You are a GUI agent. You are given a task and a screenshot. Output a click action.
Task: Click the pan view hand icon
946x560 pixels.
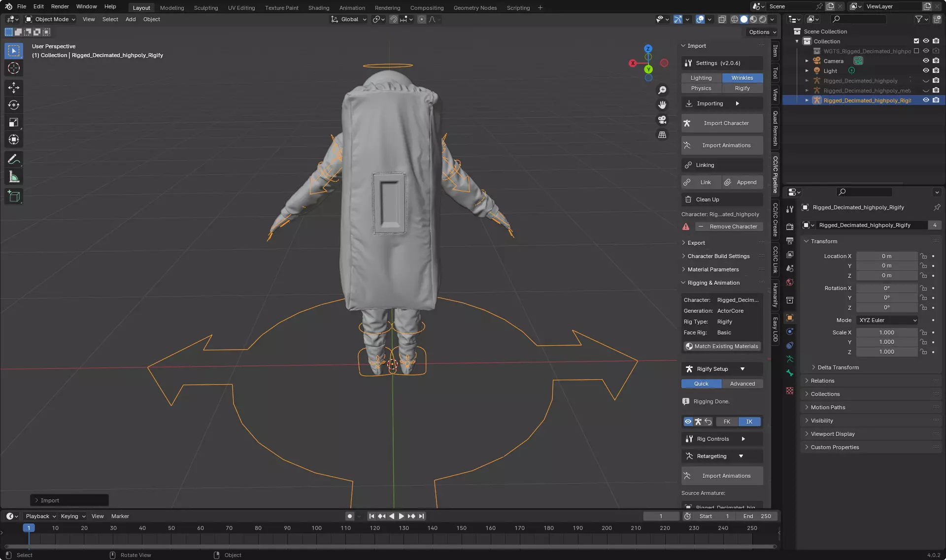(662, 105)
